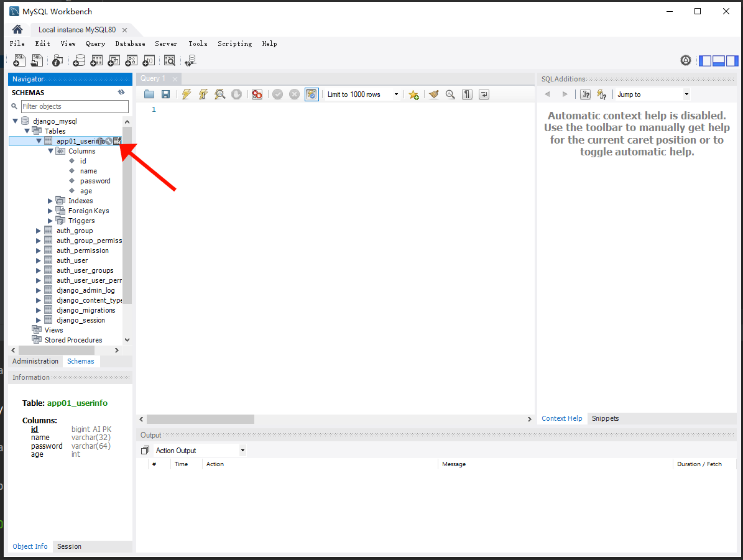The image size is (743, 560).
Task: Get context help for caret position
Action: pyautogui.click(x=586, y=94)
